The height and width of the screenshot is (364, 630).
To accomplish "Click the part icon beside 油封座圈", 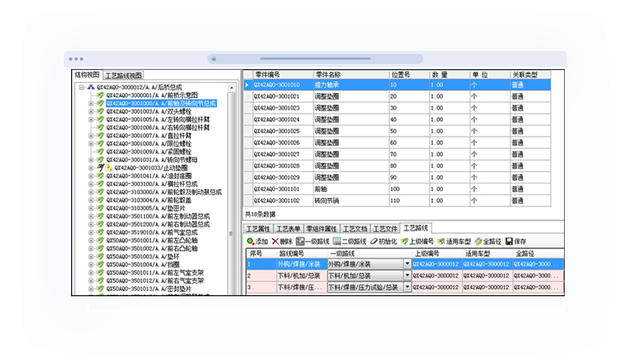I will 100,176.
